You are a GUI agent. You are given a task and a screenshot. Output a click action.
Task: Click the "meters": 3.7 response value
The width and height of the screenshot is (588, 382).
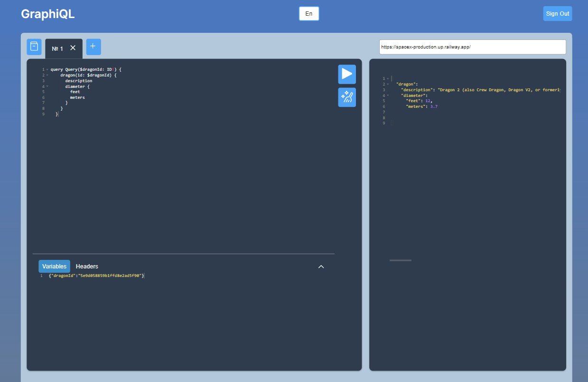(421, 106)
